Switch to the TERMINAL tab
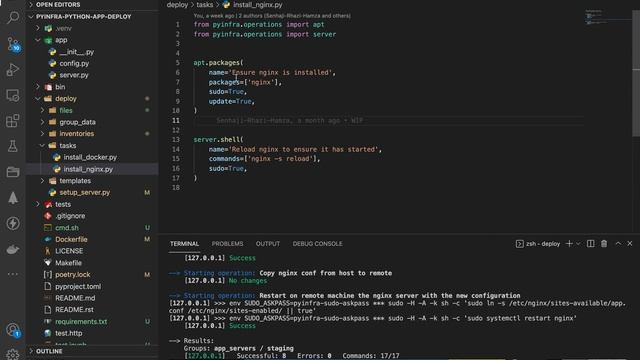The height and width of the screenshot is (360, 640). click(x=184, y=244)
